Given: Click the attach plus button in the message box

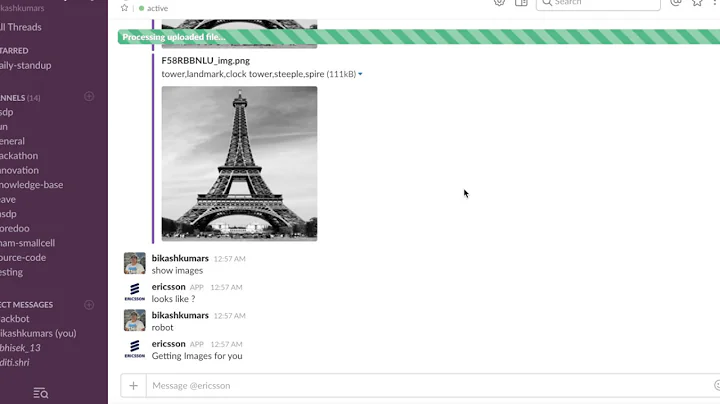Looking at the screenshot, I should coord(134,386).
